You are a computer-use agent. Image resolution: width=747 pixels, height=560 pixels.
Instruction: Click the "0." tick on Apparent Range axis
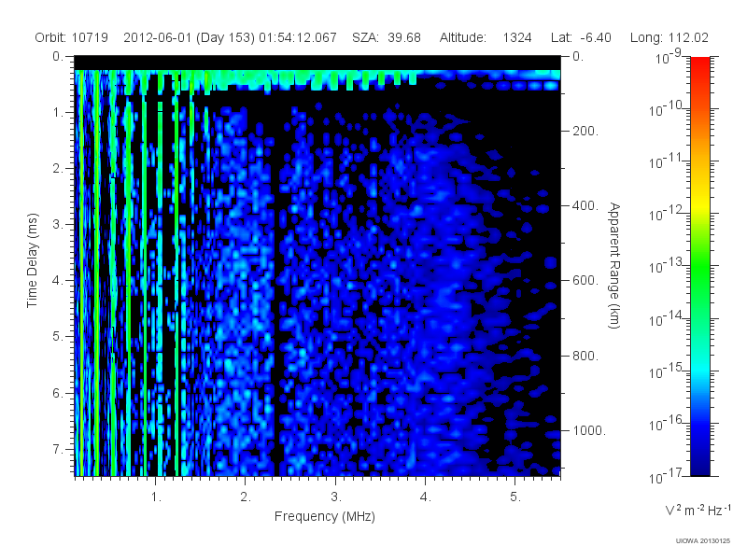click(578, 57)
